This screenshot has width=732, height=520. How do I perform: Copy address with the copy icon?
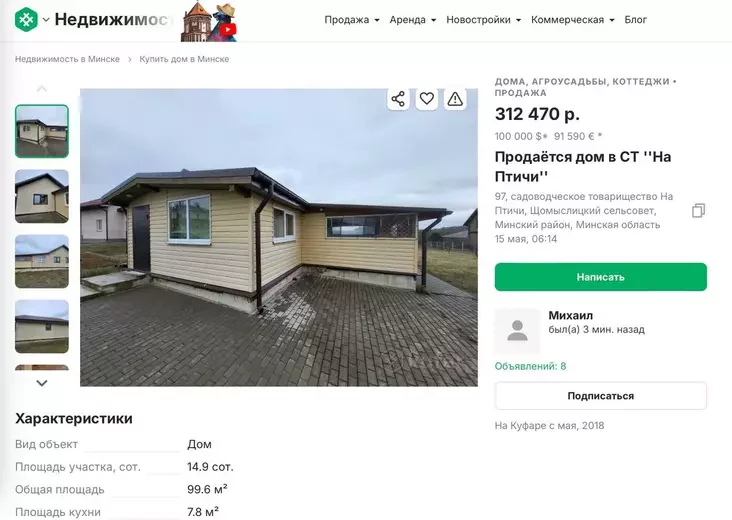coord(698,211)
